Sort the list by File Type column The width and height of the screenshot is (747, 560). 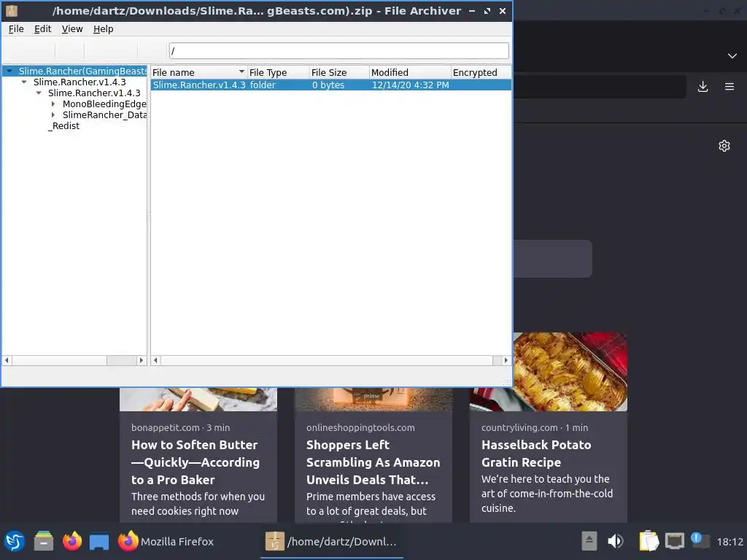[x=278, y=72]
